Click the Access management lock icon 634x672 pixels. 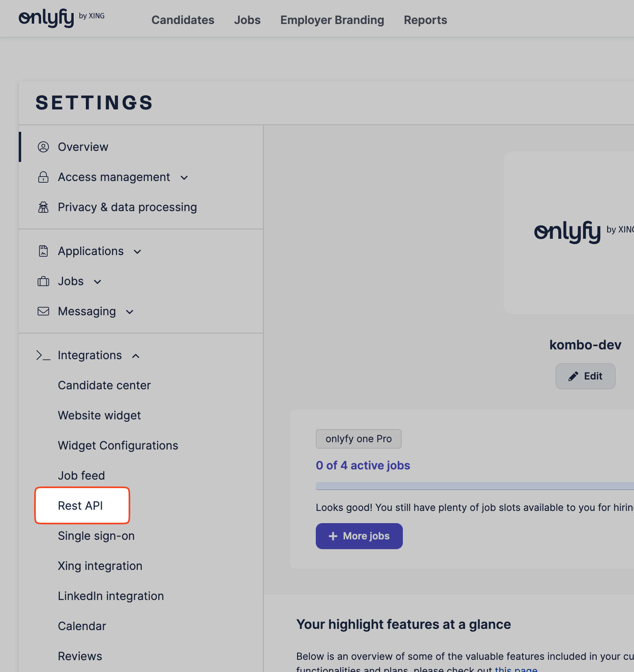[43, 177]
